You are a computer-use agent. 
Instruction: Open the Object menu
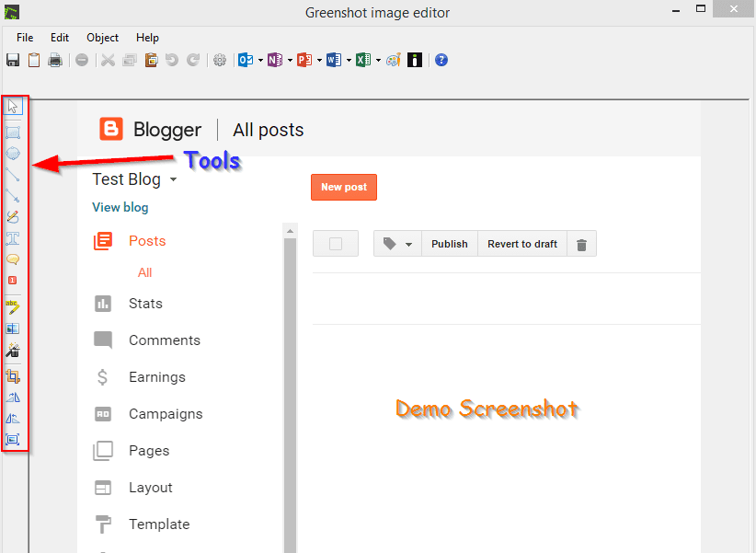pyautogui.click(x=103, y=38)
